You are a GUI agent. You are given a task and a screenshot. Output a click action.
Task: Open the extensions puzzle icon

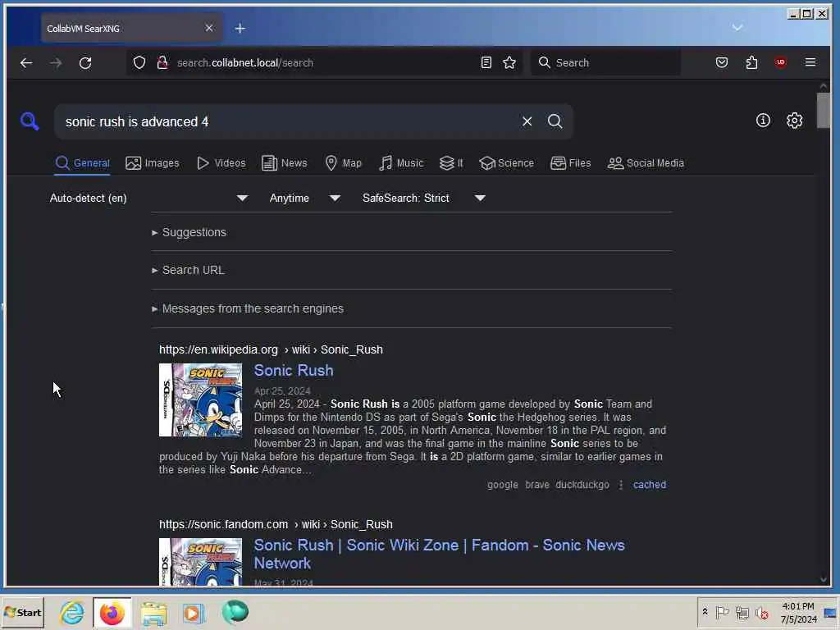point(751,62)
